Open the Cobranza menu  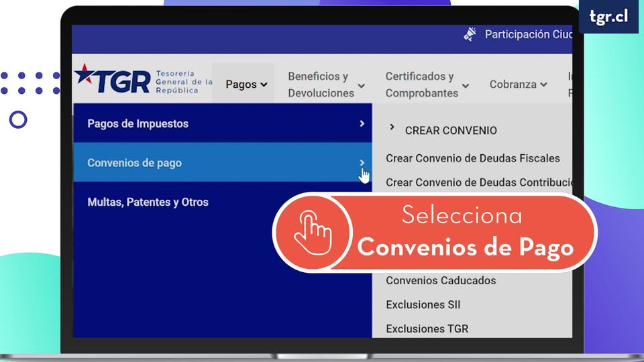click(x=513, y=84)
